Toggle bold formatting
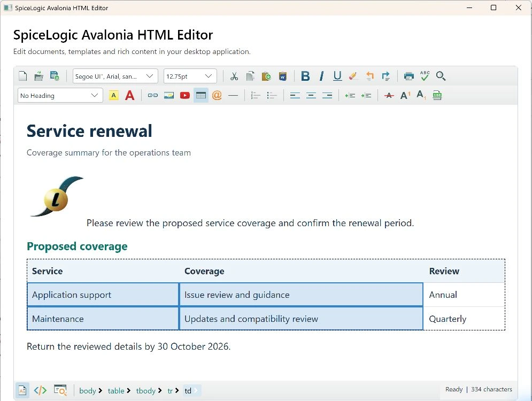The width and height of the screenshot is (532, 401). pyautogui.click(x=305, y=76)
